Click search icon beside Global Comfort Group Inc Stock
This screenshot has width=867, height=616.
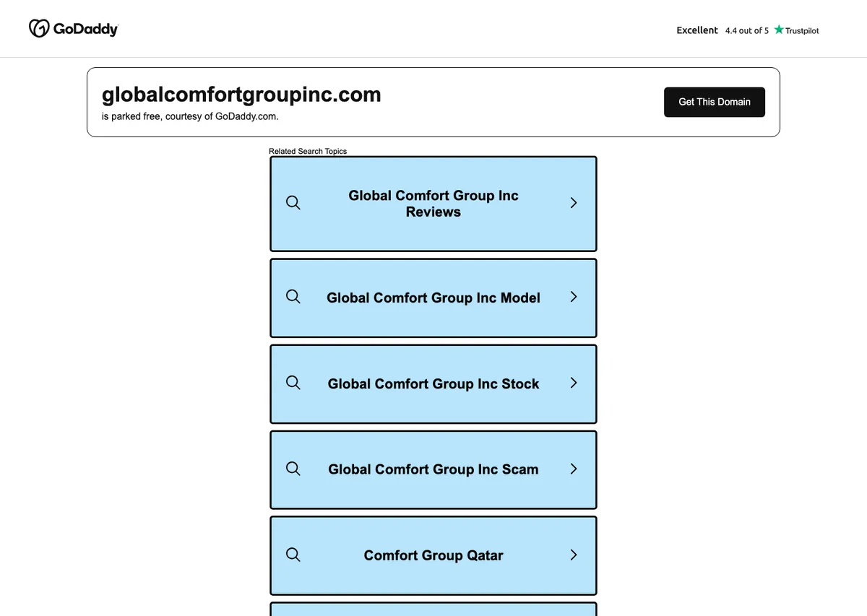(293, 383)
